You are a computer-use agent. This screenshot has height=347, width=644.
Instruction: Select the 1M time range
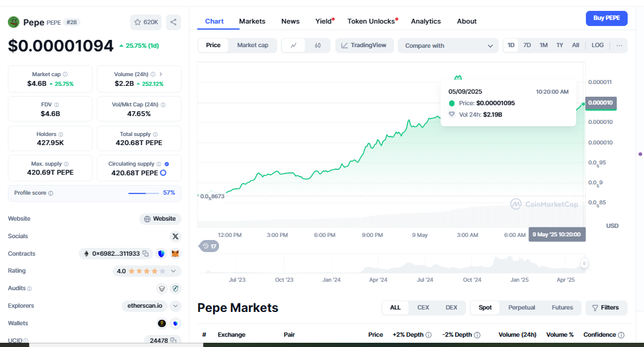click(544, 45)
